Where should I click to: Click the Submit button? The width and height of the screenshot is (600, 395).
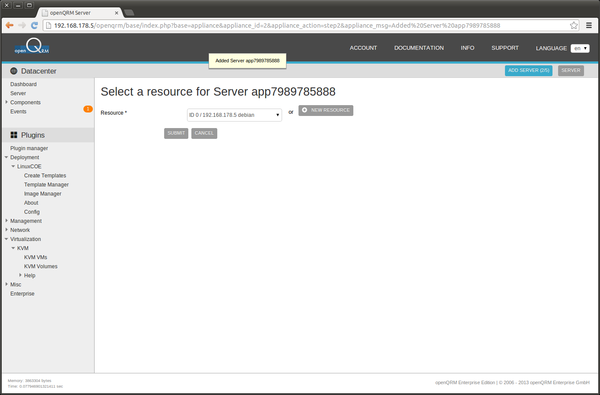pos(176,133)
